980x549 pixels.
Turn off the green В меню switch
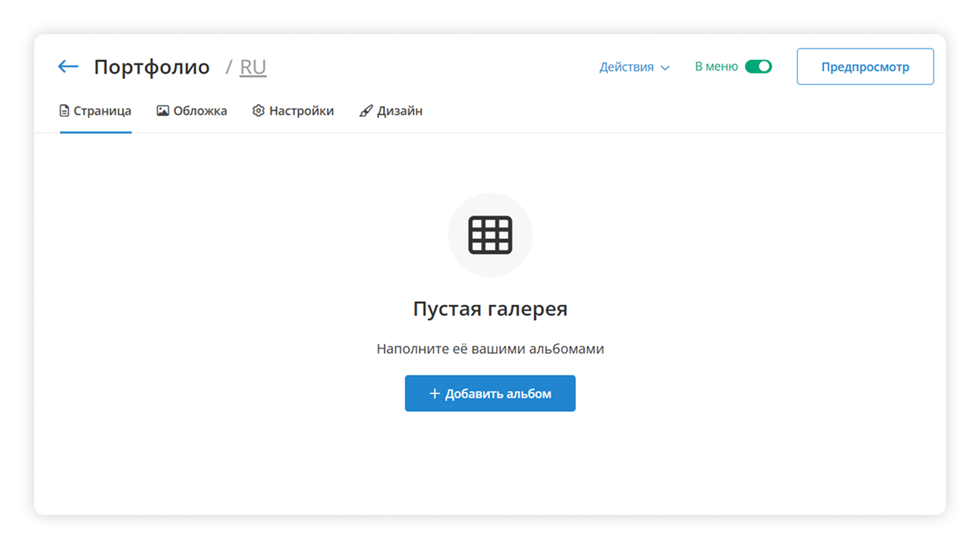(x=758, y=66)
